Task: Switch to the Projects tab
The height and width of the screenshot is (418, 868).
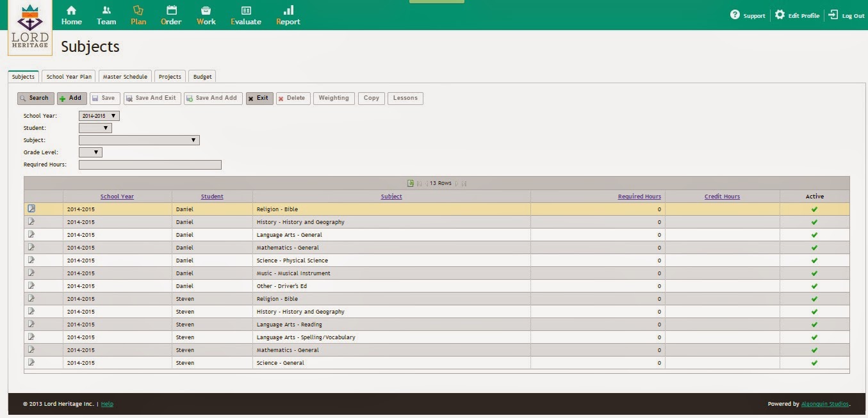Action: (x=170, y=76)
